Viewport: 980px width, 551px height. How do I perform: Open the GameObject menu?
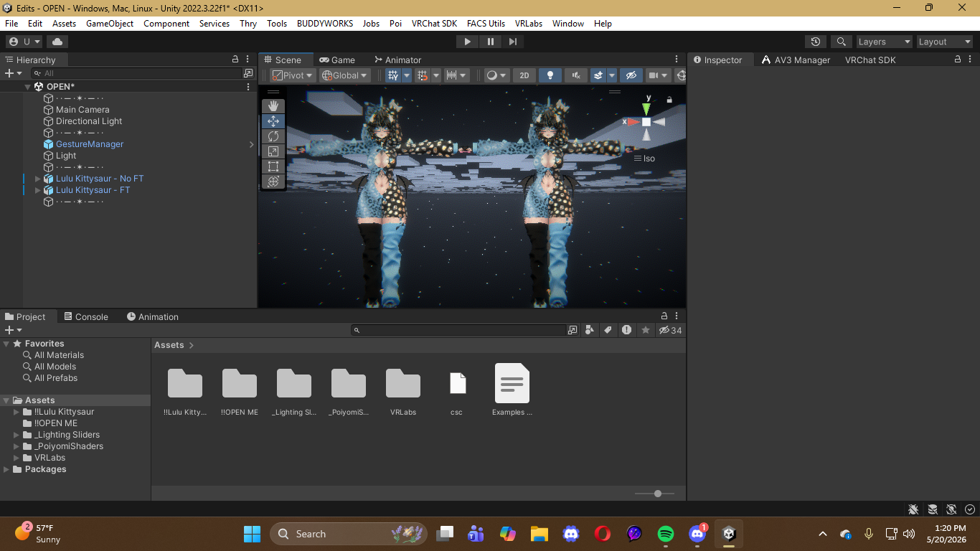(110, 23)
